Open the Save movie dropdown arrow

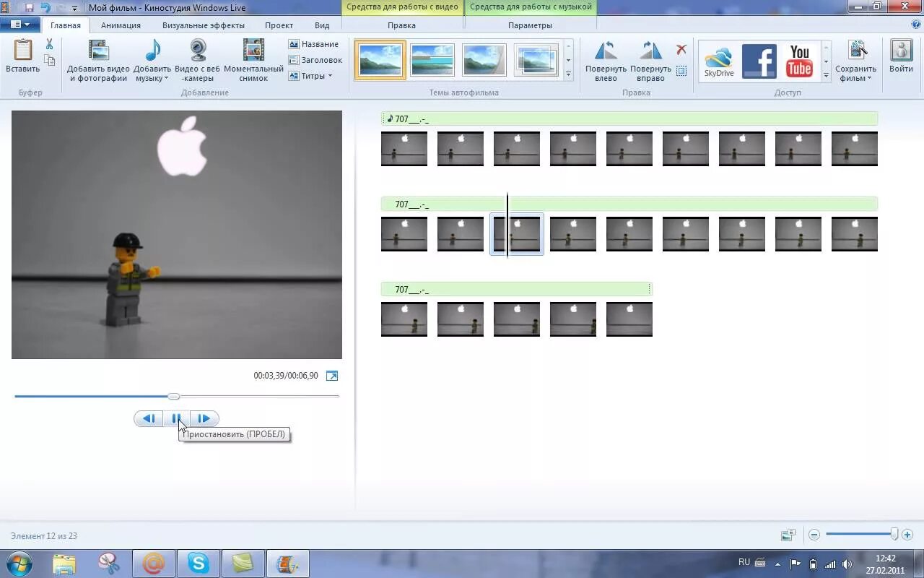[869, 78]
